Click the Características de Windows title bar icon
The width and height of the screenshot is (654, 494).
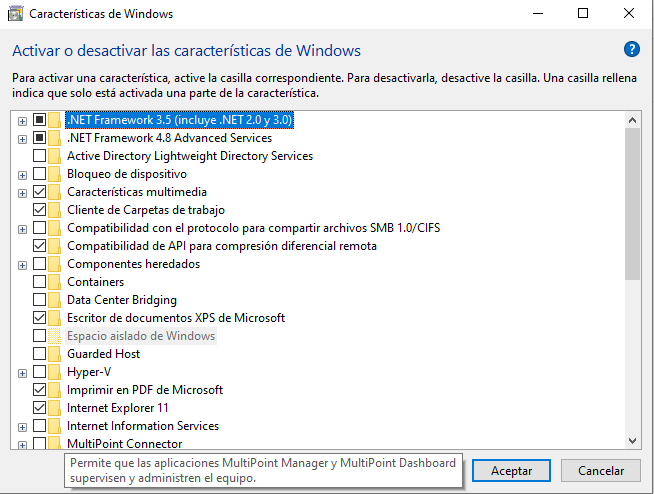15,14
